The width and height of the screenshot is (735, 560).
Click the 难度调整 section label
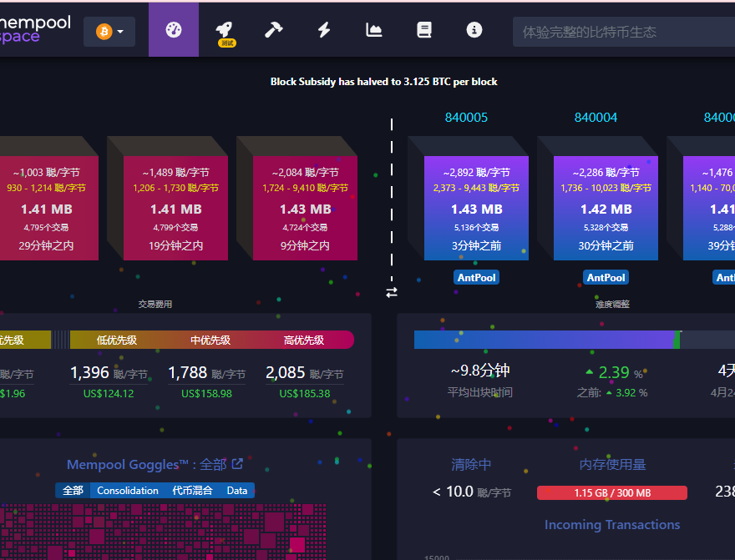click(x=612, y=305)
